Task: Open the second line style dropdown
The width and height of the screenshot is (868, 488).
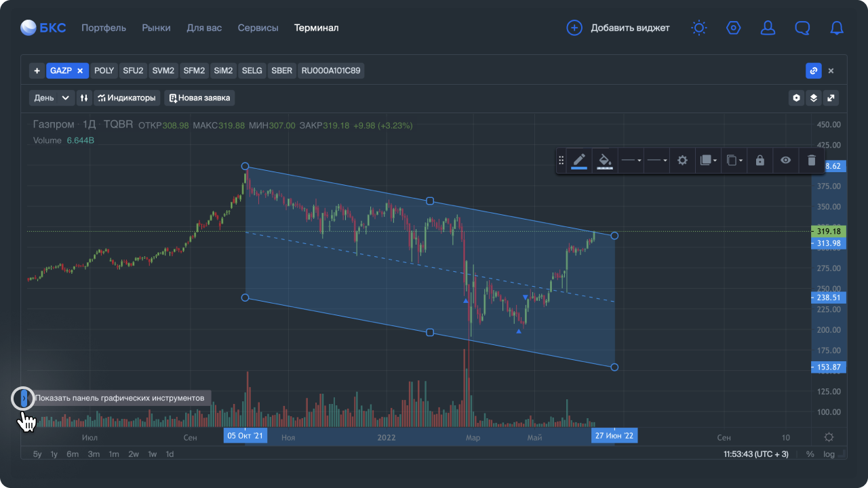Action: tap(656, 161)
